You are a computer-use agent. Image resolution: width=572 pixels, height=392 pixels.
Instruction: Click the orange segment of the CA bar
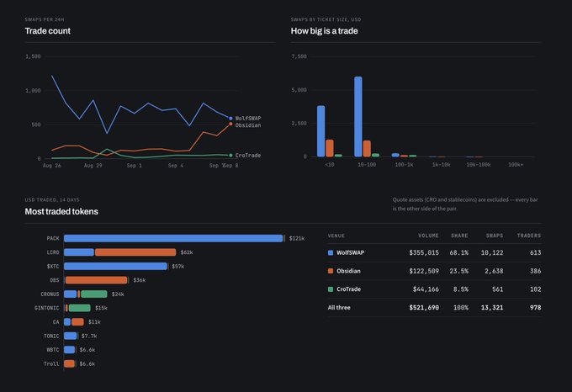(x=77, y=322)
